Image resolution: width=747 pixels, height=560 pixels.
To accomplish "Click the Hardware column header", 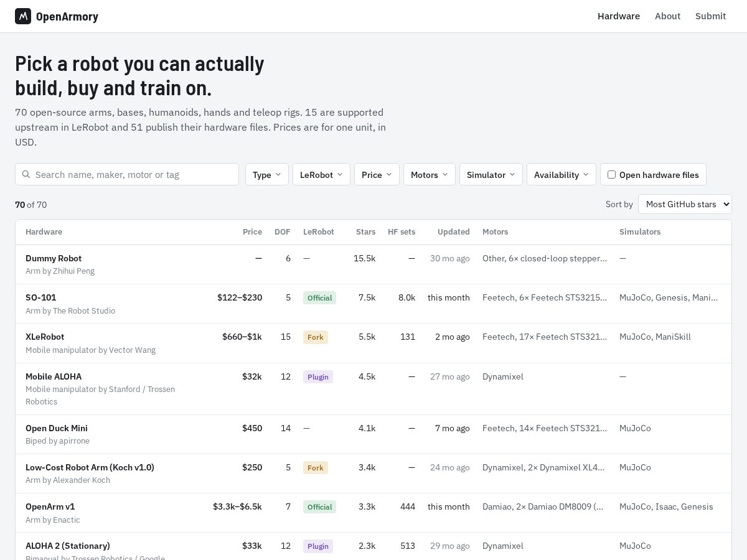I will 44,231.
